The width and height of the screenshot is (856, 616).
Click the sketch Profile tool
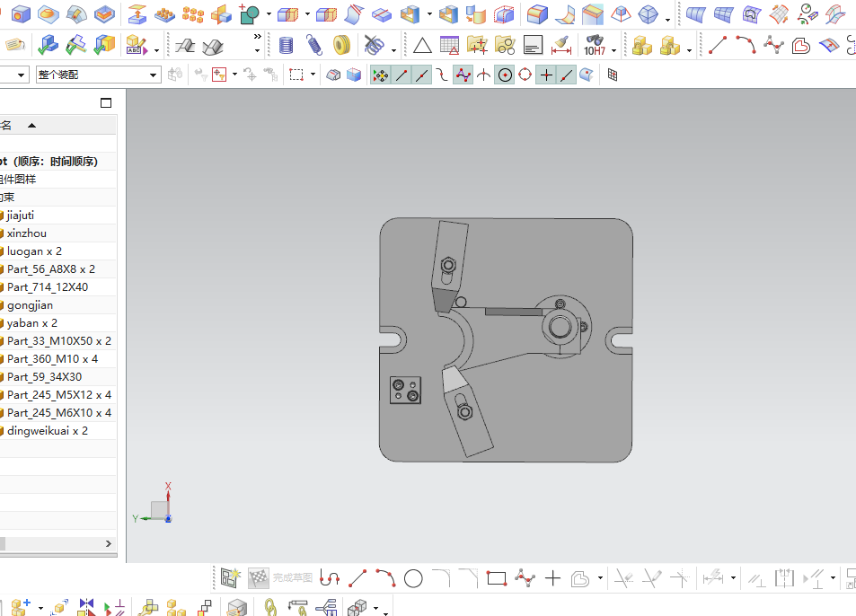click(330, 578)
